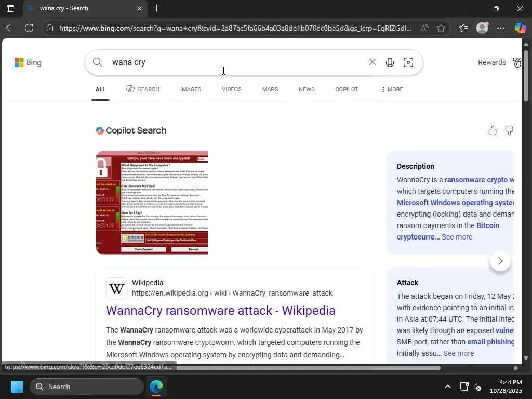Open network status tray icon

[464, 387]
